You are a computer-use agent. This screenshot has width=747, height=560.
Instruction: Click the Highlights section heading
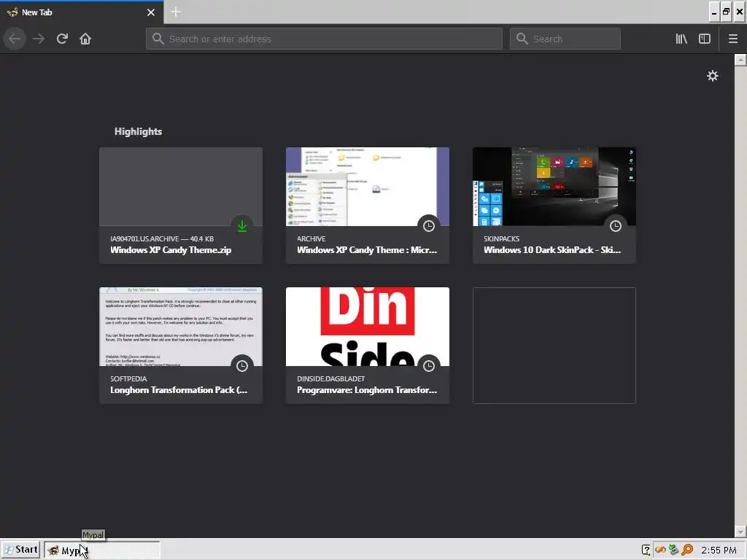[x=138, y=131]
